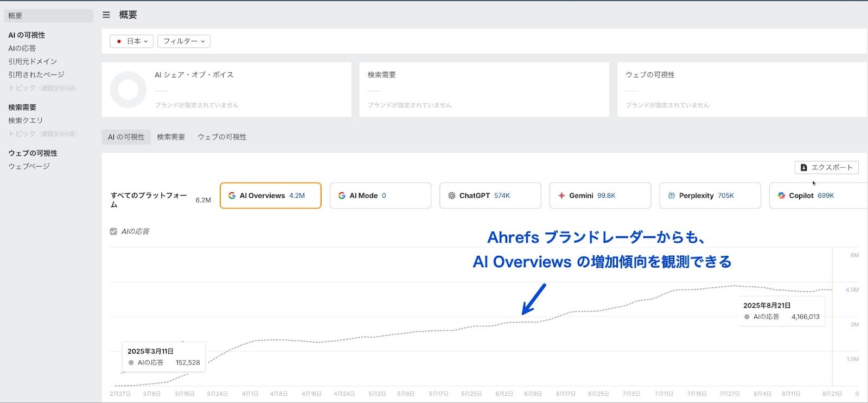Click the 6月9日 x-axis label
The height and width of the screenshot is (403, 868).
click(533, 394)
